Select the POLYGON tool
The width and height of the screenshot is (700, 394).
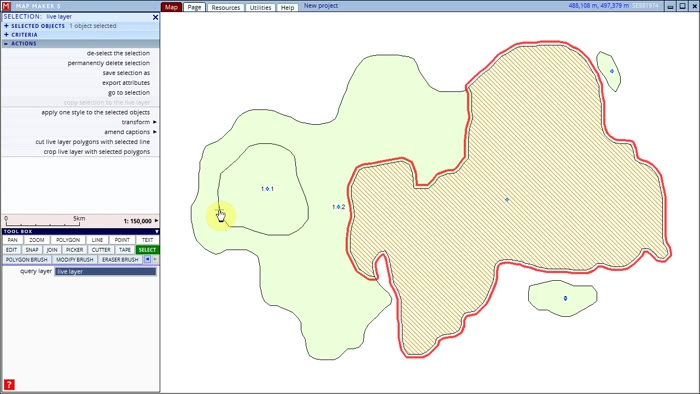68,240
